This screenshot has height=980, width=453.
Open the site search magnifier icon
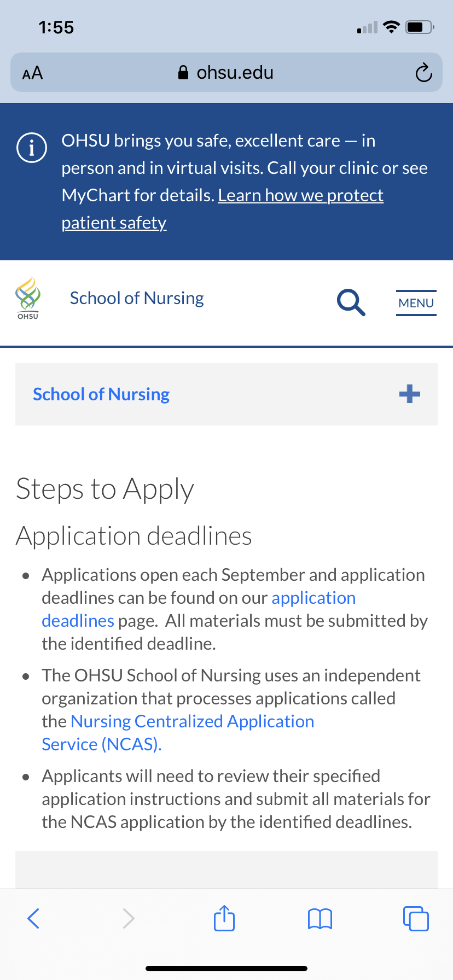351,302
